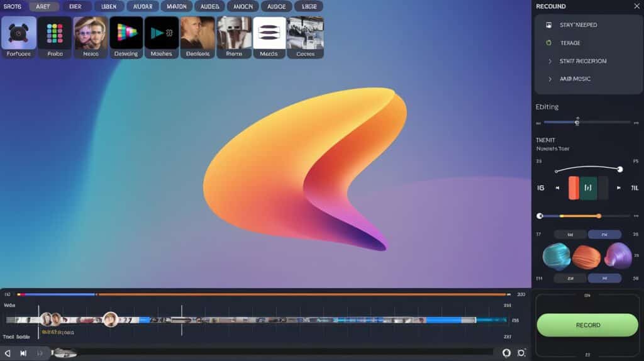644x361 pixels.
Task: Click the green RECORD button
Action: [x=588, y=325]
